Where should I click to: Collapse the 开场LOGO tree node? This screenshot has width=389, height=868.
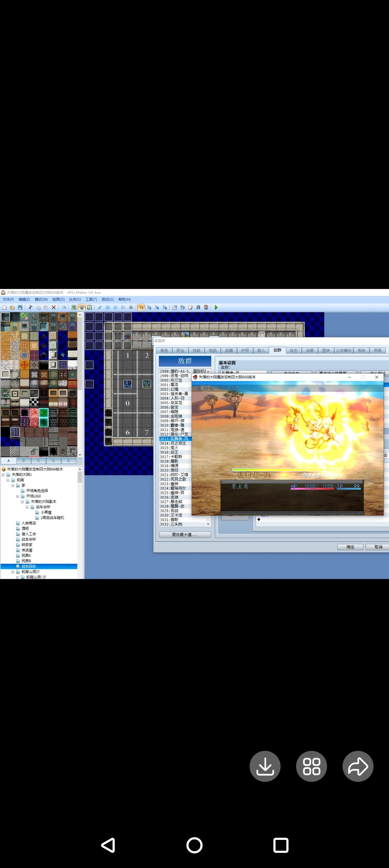18,496
